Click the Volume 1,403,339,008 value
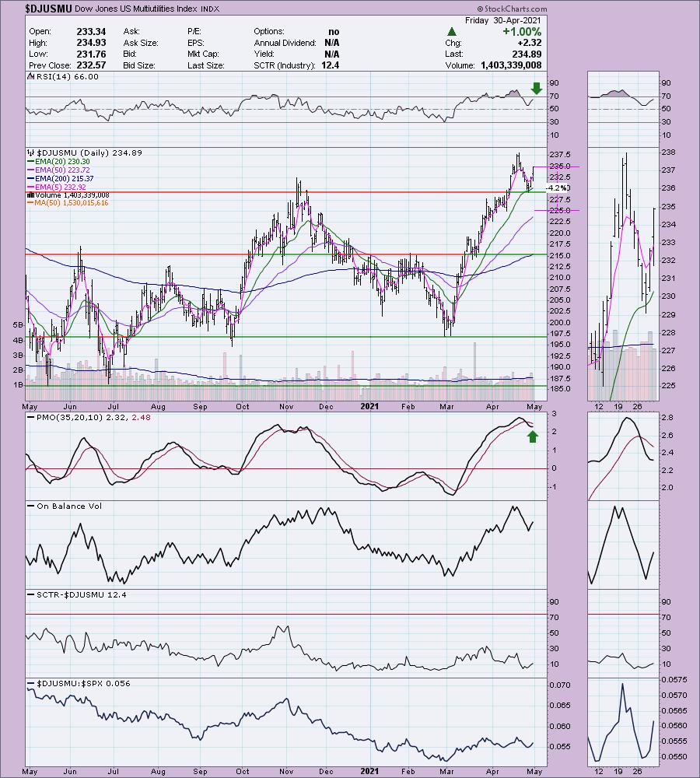Viewport: 700px width, 778px height. coord(511,65)
